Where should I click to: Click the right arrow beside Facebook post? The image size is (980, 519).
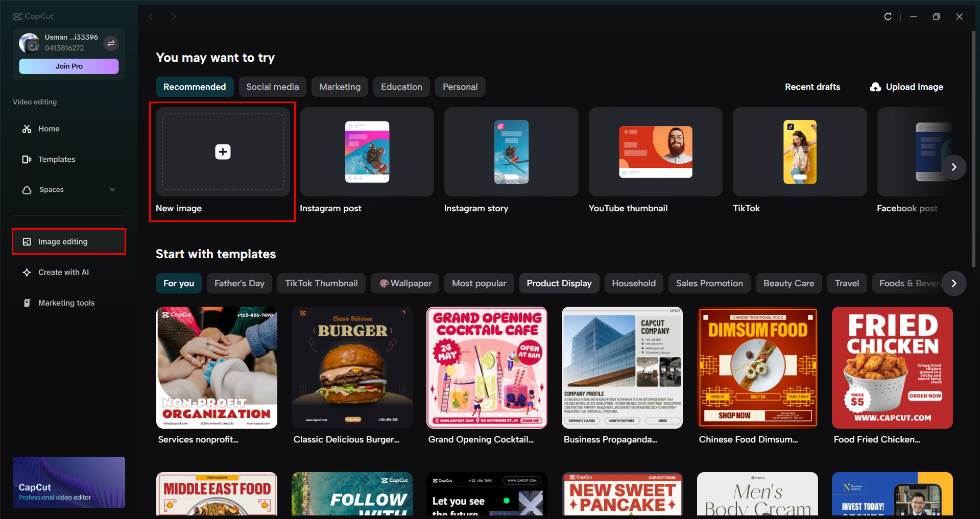tap(954, 167)
